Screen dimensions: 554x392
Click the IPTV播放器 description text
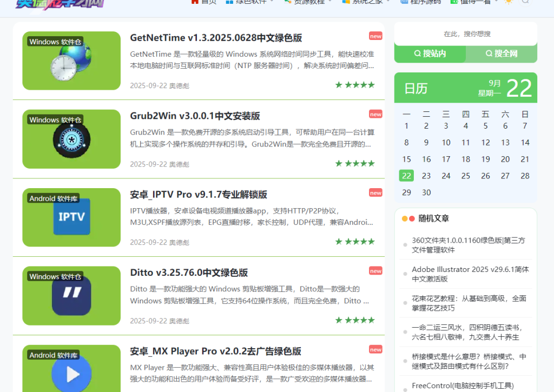(x=252, y=216)
